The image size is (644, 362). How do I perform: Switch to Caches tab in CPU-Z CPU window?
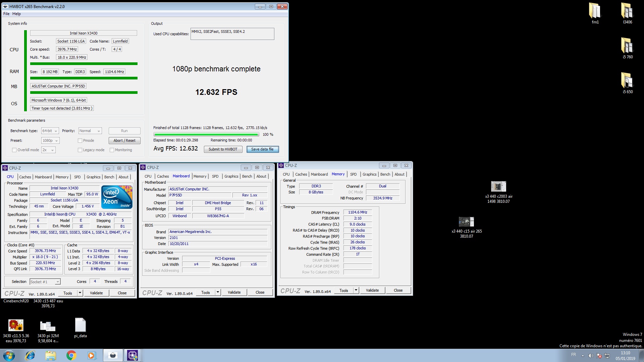[x=25, y=177]
